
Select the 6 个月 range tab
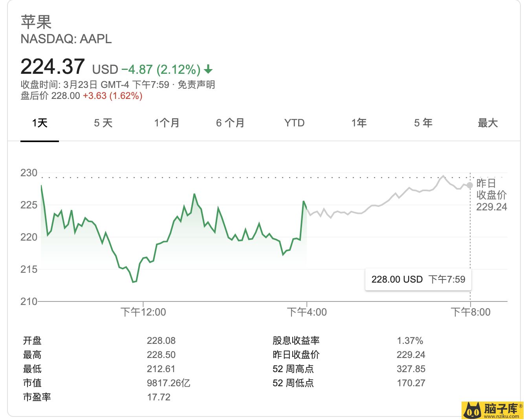point(231,123)
